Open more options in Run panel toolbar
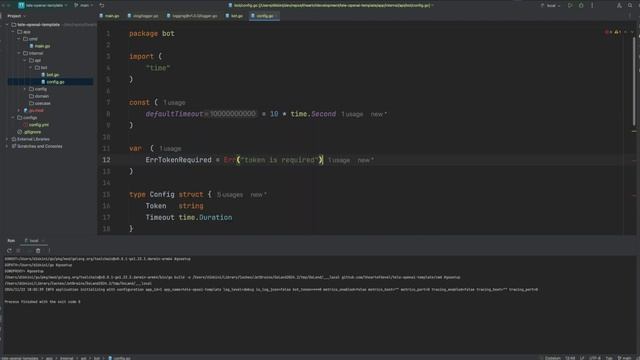The height and width of the screenshot is (360, 640). click(49, 251)
